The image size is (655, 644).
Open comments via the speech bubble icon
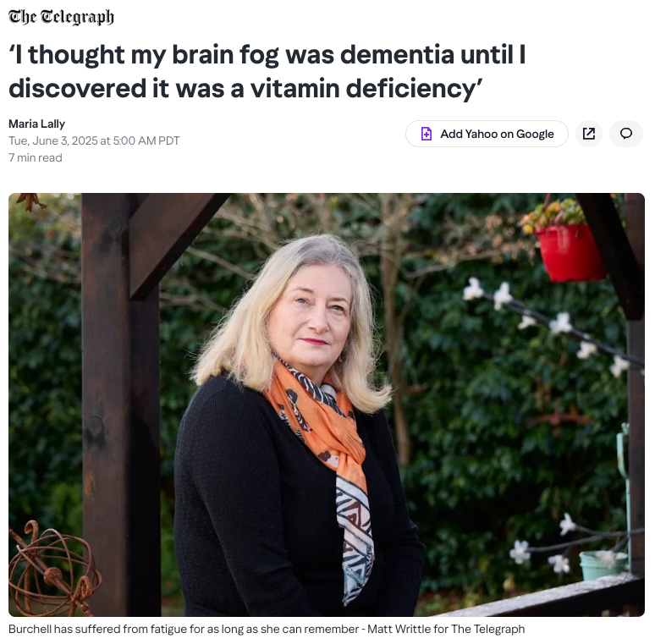[x=625, y=134]
